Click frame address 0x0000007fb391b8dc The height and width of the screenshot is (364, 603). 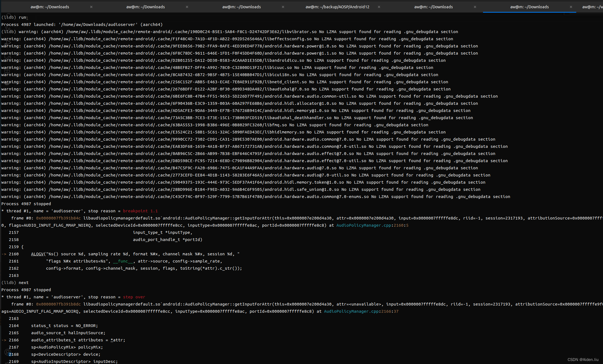point(58,304)
